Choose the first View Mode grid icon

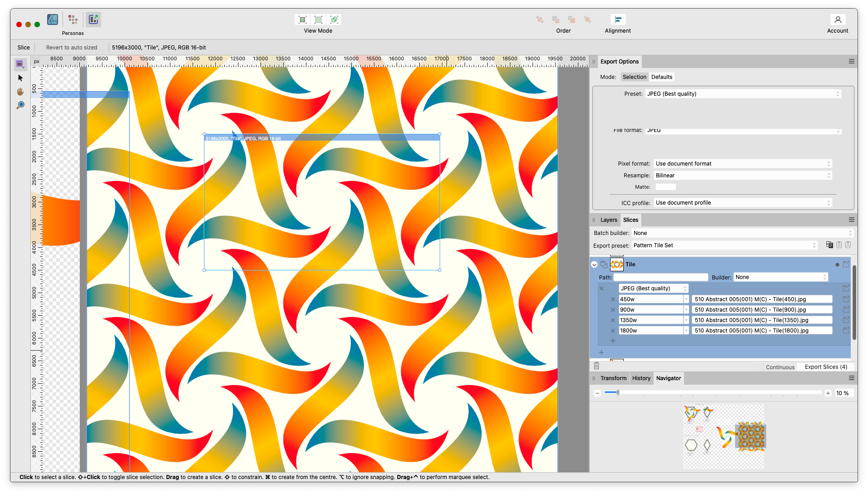pos(303,20)
